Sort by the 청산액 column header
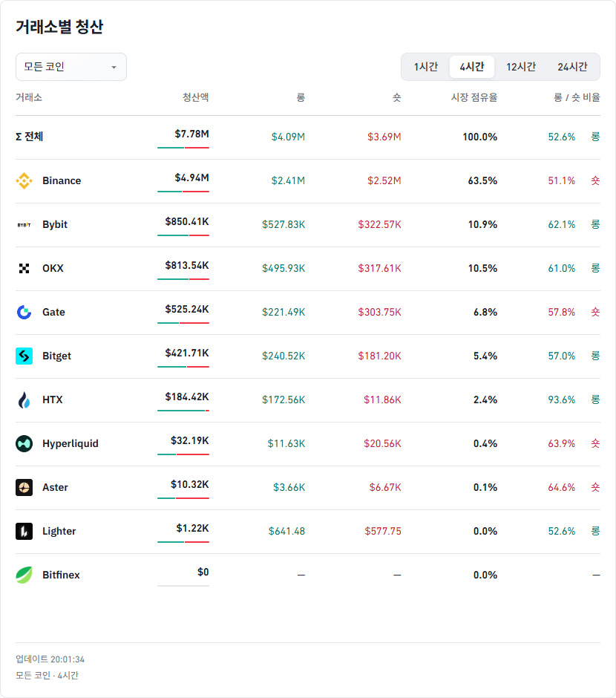Image resolution: width=616 pixels, height=698 pixels. (196, 97)
